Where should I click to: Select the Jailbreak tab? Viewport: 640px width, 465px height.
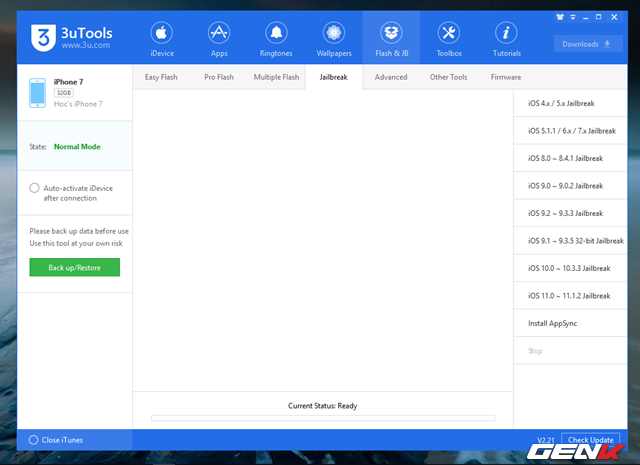point(333,77)
